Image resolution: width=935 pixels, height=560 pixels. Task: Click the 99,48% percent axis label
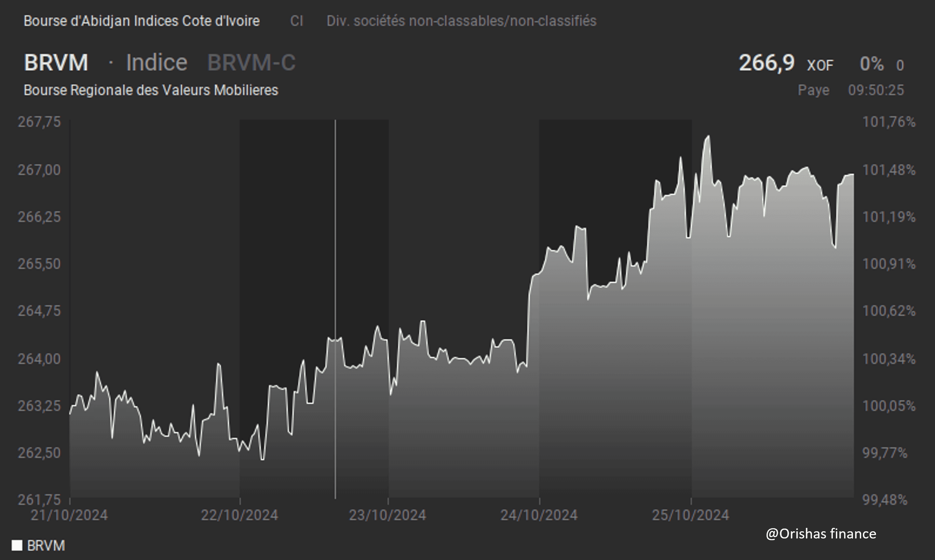(x=885, y=500)
